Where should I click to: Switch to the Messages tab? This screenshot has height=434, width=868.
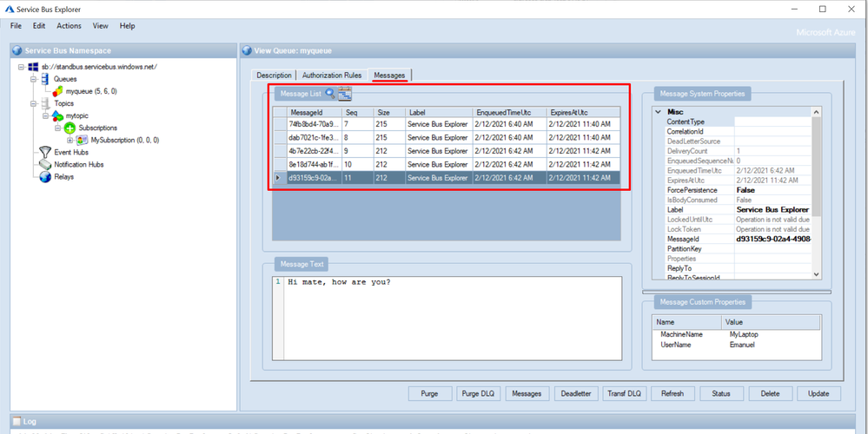(x=390, y=75)
